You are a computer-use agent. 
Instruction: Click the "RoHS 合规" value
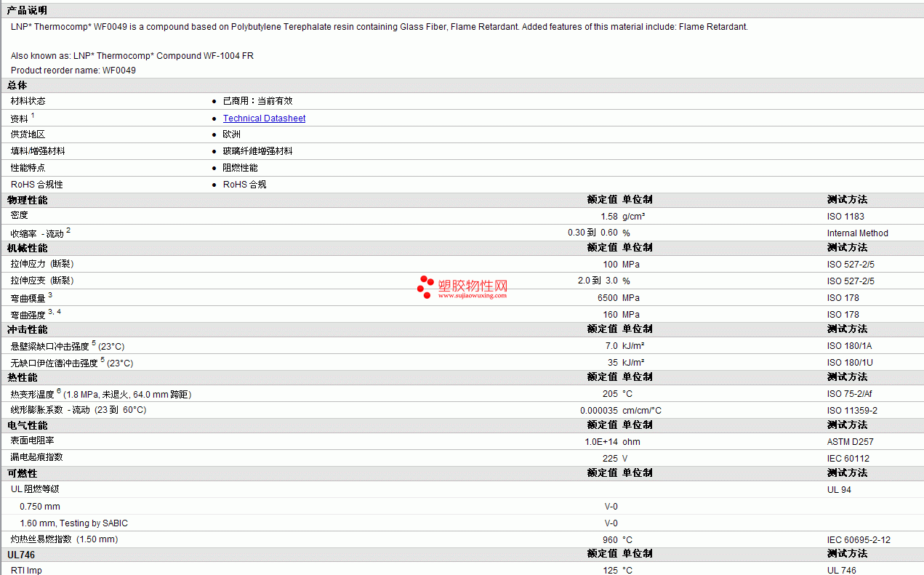[245, 185]
